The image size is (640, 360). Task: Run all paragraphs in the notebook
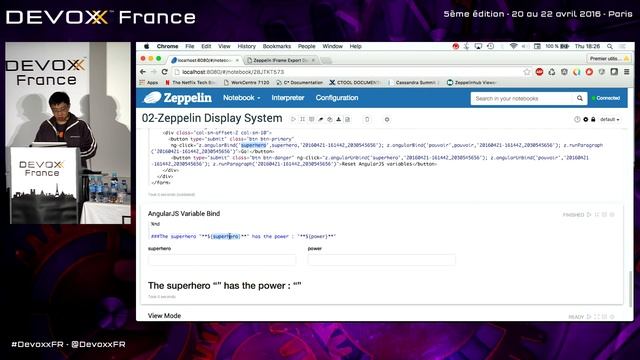point(293,119)
